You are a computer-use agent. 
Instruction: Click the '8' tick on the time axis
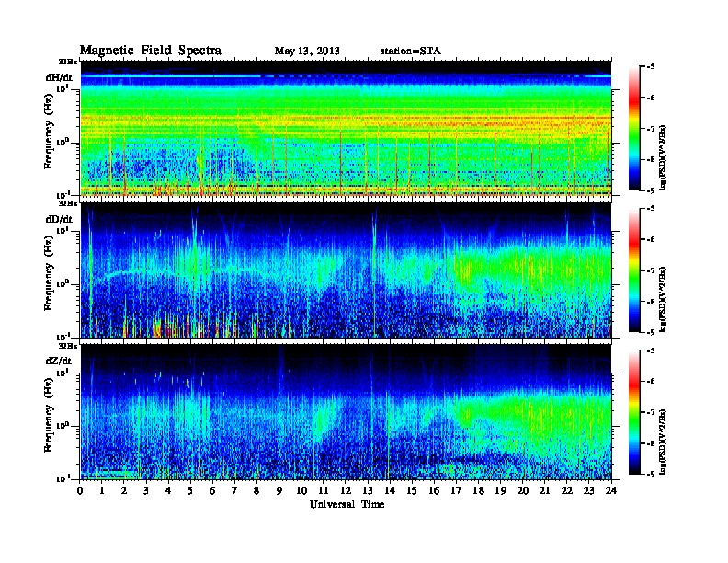(x=256, y=491)
